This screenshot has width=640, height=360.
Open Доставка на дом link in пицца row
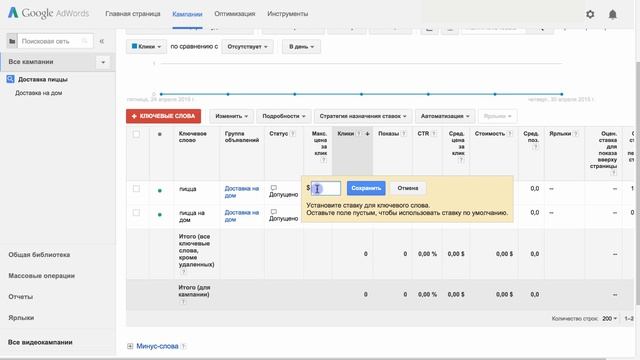click(x=242, y=192)
